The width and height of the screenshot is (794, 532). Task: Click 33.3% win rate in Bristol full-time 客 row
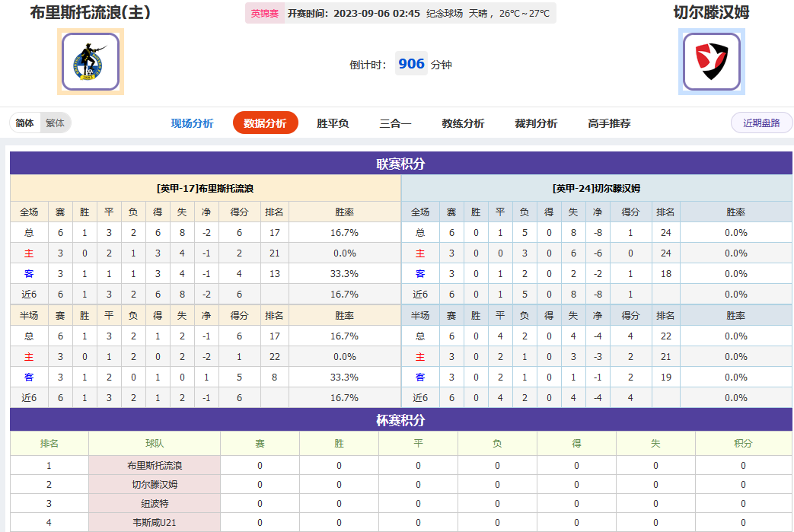click(344, 274)
